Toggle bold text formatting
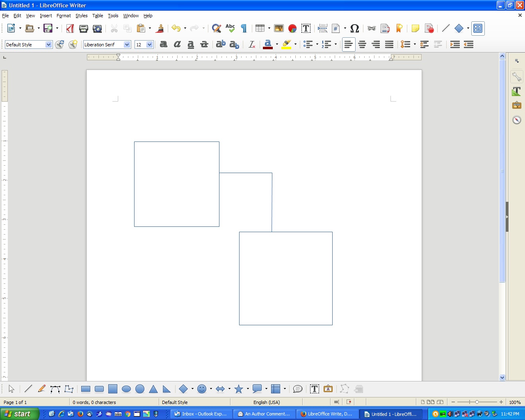525x420 pixels. tap(163, 44)
